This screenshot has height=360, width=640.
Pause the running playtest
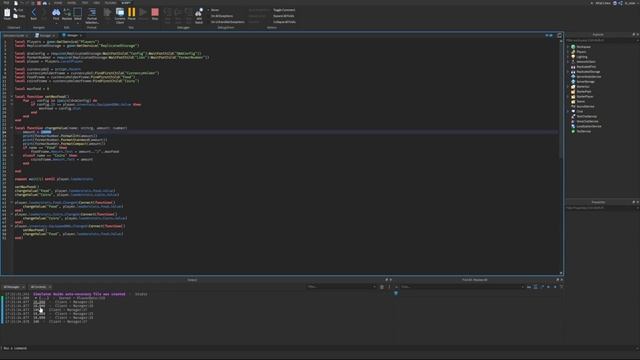[x=131, y=14]
